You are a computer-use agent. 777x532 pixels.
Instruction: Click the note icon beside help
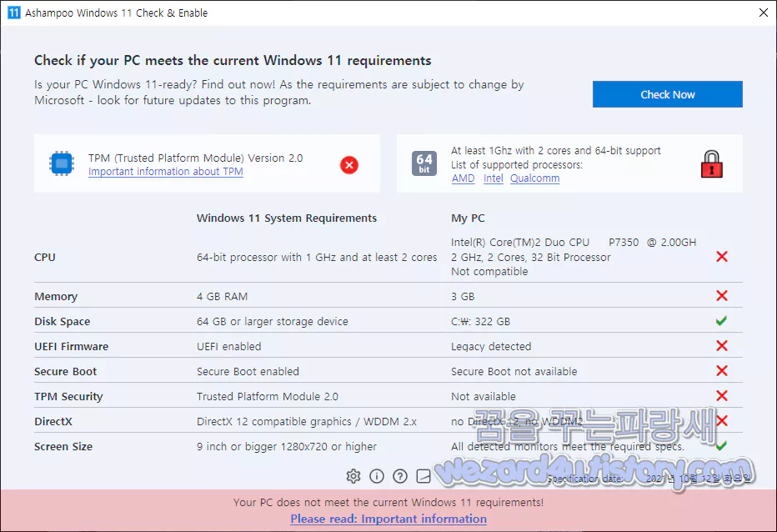point(424,476)
